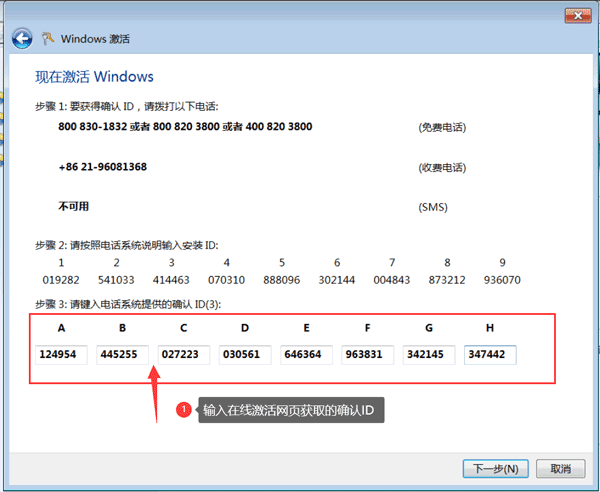Viewport: 600px width, 492px height.
Task: Click the 取消 button
Action: click(x=561, y=469)
